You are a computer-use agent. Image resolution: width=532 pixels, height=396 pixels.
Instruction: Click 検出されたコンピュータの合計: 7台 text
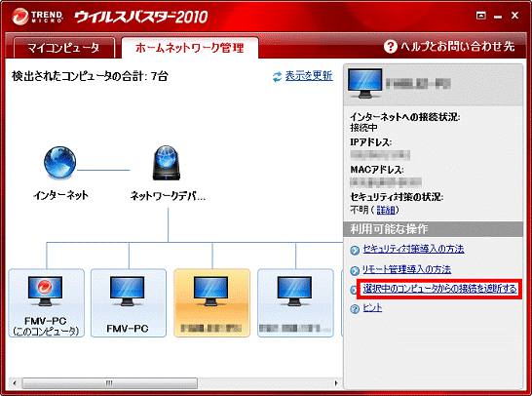(90, 76)
